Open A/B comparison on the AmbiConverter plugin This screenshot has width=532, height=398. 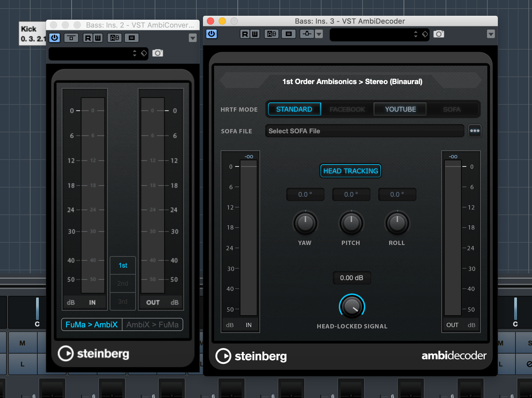pos(114,38)
